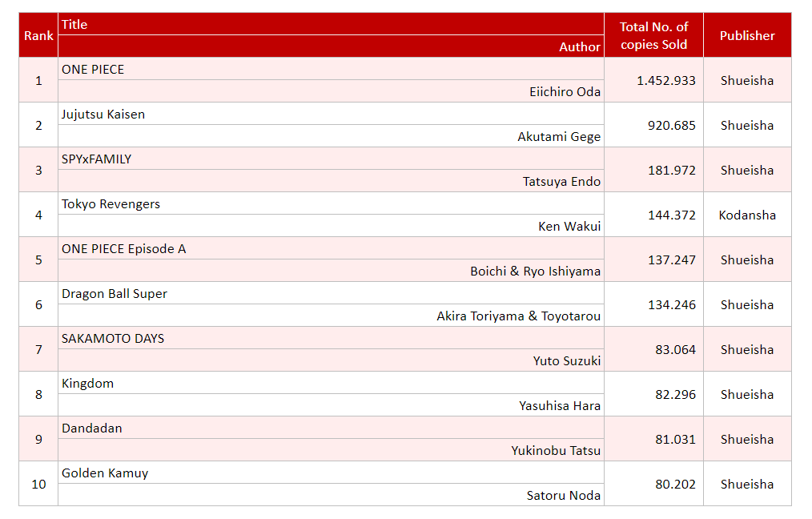The image size is (812, 519).
Task: Select the Dandadan title
Action: 91,428
